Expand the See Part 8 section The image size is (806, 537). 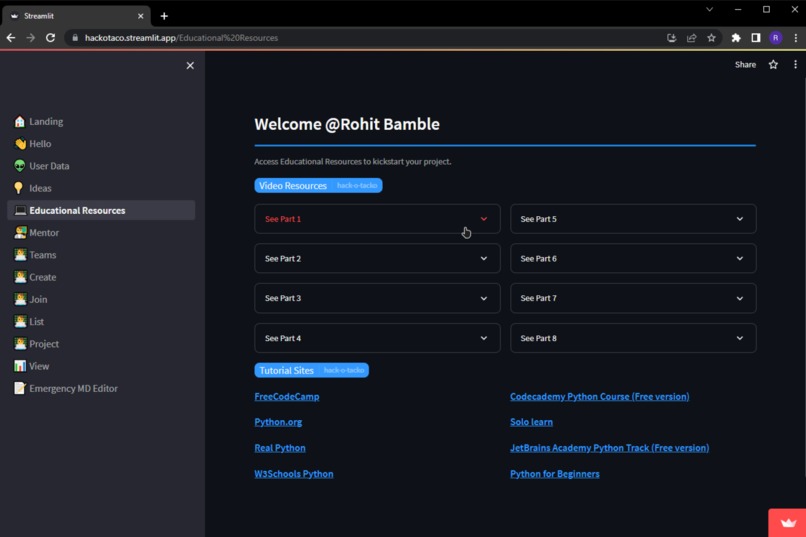pos(633,338)
